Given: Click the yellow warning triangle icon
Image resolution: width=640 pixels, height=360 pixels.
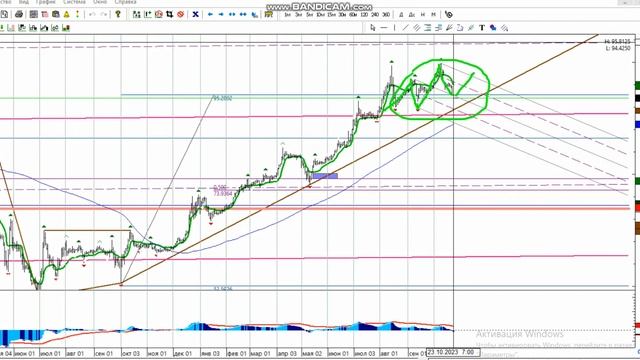Looking at the screenshot, I should (x=67, y=15).
